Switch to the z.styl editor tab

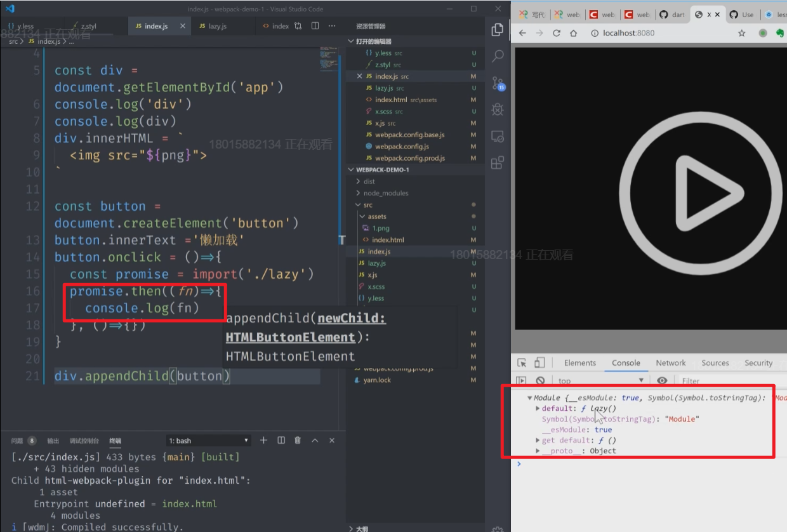[89, 26]
